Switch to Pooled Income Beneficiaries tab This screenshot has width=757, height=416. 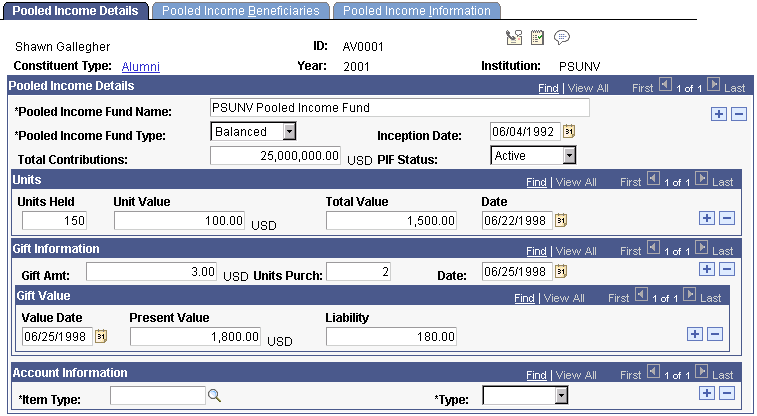click(240, 11)
